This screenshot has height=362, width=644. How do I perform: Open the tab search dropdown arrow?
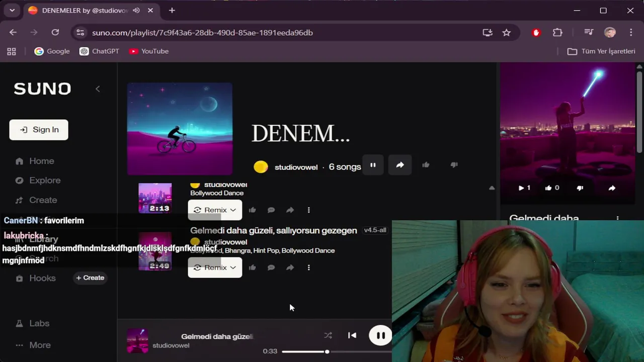pyautogui.click(x=12, y=10)
